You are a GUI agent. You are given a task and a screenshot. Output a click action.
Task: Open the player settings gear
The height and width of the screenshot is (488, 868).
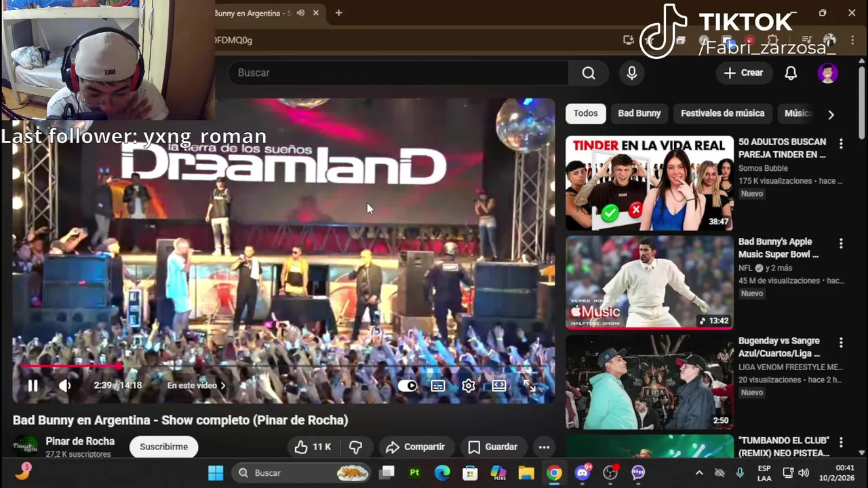469,386
